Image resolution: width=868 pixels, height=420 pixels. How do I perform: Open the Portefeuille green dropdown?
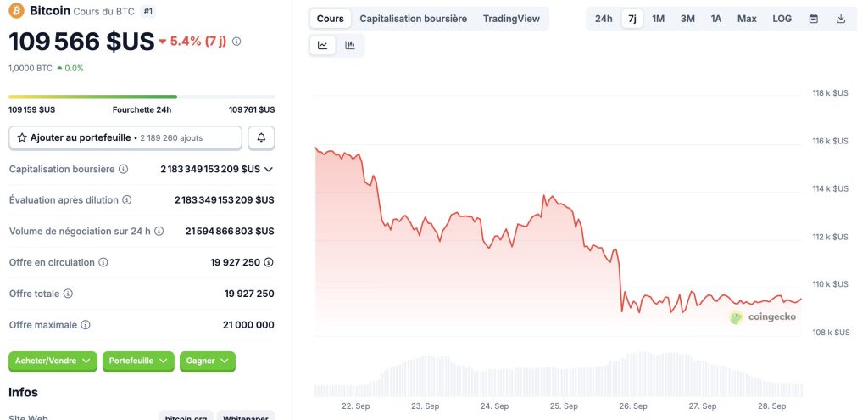coord(138,361)
